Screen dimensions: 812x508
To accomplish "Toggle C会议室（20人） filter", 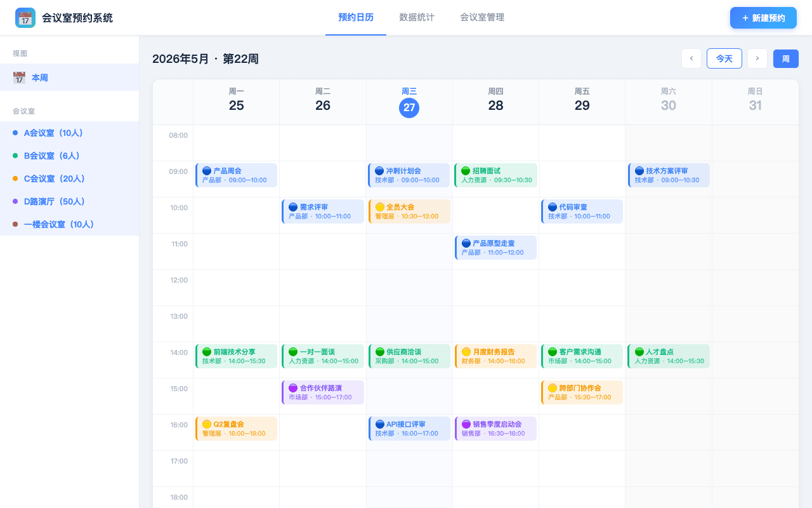I will click(70, 178).
